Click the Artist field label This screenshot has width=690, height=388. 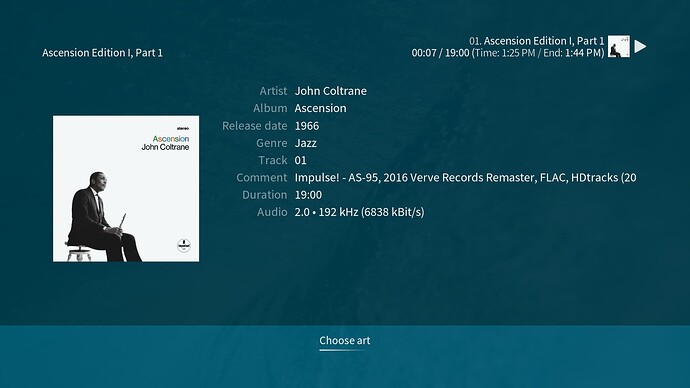point(273,91)
